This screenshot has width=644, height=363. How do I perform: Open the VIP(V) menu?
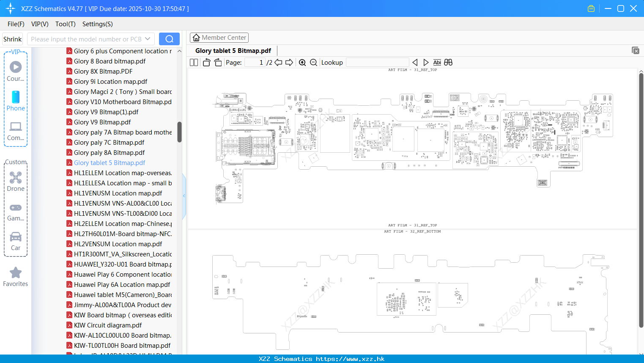(x=40, y=24)
